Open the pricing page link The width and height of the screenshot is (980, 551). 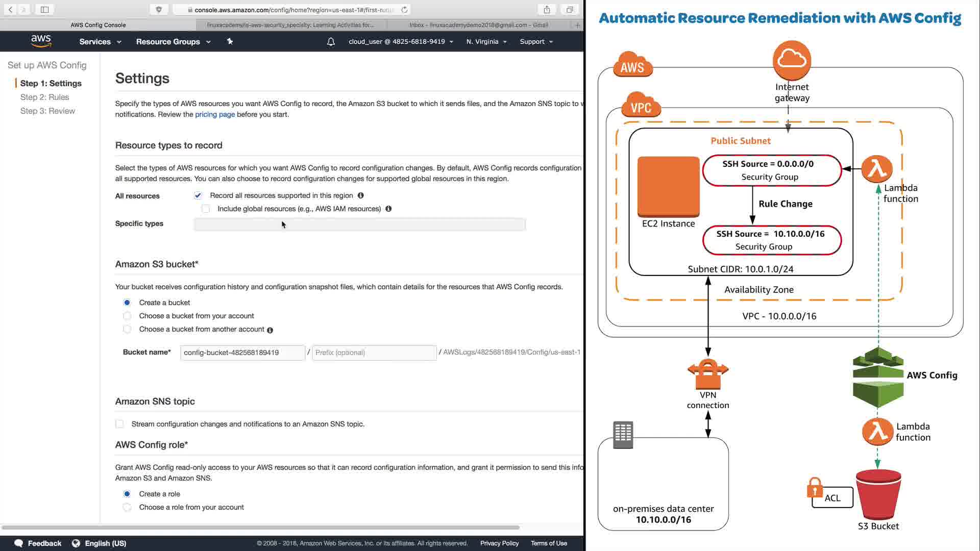(x=215, y=114)
